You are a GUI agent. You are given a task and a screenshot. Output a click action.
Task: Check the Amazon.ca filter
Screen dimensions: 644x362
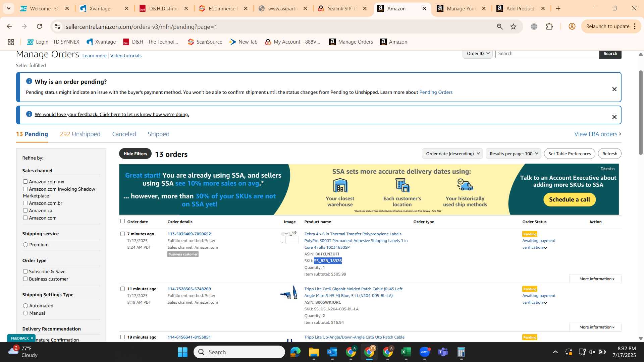click(25, 210)
